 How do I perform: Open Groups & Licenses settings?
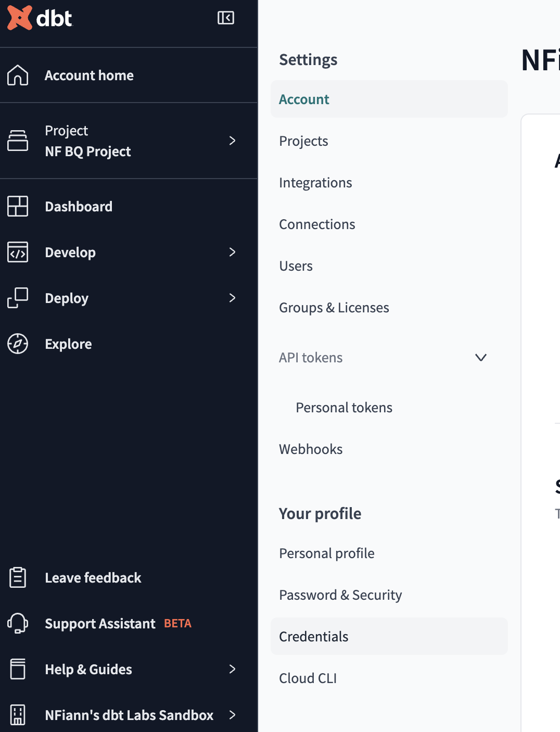(334, 308)
